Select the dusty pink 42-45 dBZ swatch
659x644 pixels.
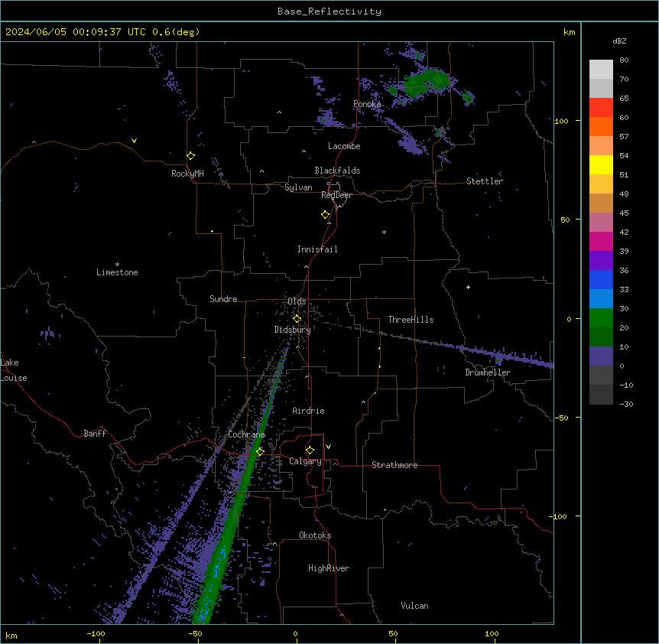(x=601, y=223)
